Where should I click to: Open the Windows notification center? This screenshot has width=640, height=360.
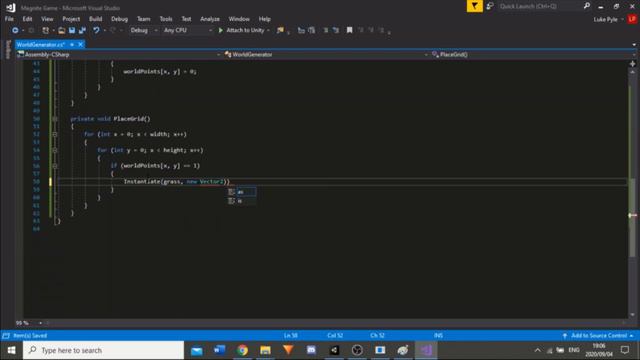625,350
